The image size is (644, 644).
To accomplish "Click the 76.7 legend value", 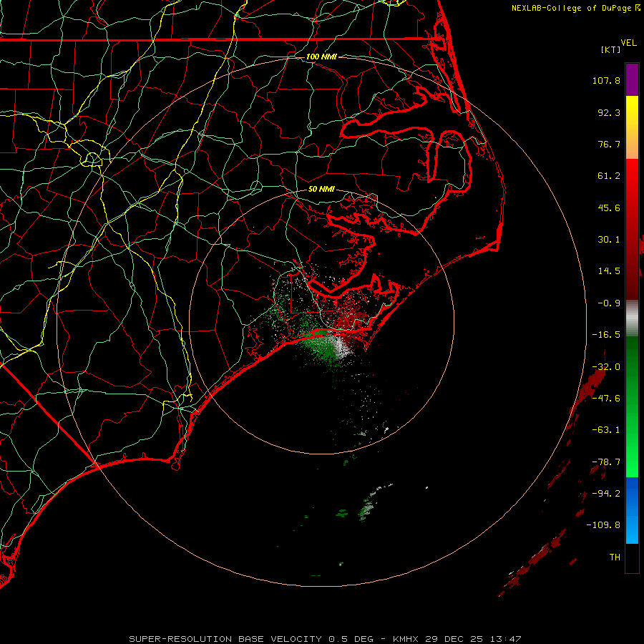I will [x=609, y=144].
